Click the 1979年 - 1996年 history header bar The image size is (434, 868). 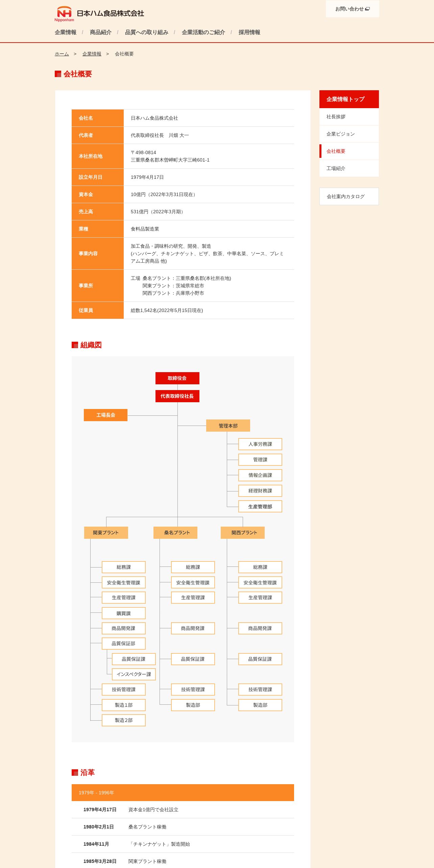point(183,793)
